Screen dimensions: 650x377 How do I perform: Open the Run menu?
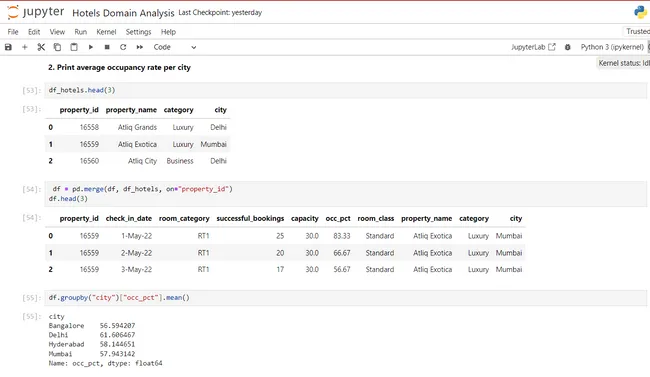[x=80, y=32]
